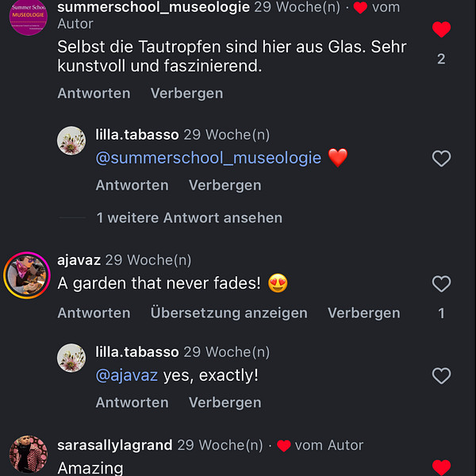The width and height of the screenshot is (476, 476).
Task: Unlike the summerschool_museologie comment's red heart
Action: click(441, 30)
